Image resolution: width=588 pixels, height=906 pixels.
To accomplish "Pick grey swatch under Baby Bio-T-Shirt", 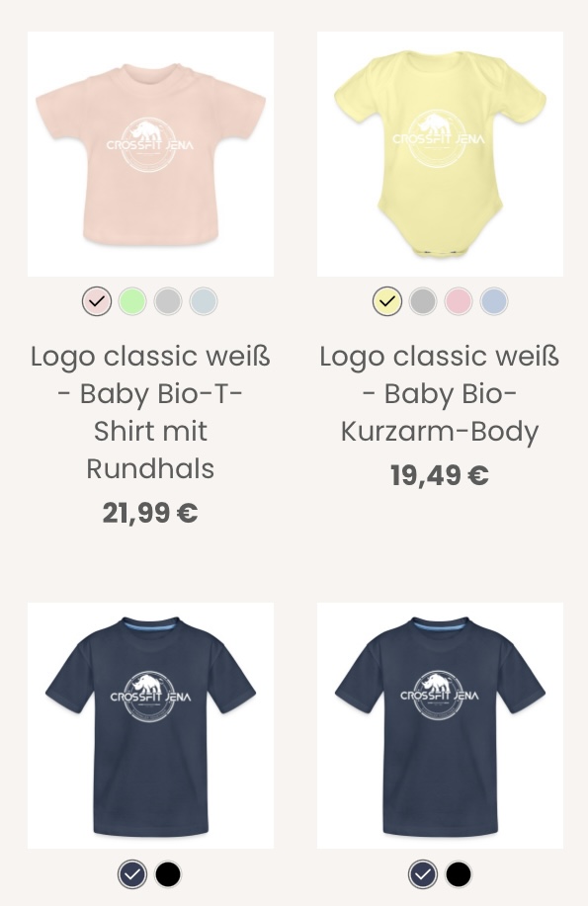I will point(168,301).
